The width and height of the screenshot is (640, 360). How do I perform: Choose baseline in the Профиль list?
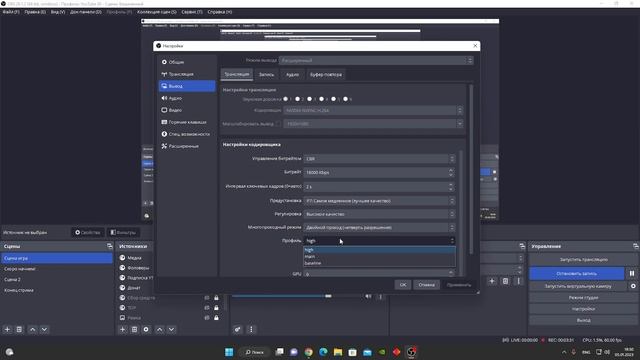[x=379, y=263]
